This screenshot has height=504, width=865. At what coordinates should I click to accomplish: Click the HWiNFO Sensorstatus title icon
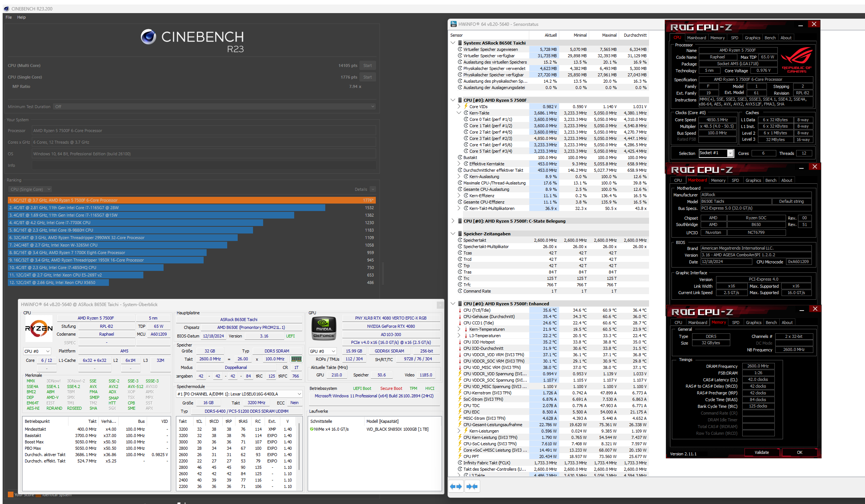click(x=454, y=24)
